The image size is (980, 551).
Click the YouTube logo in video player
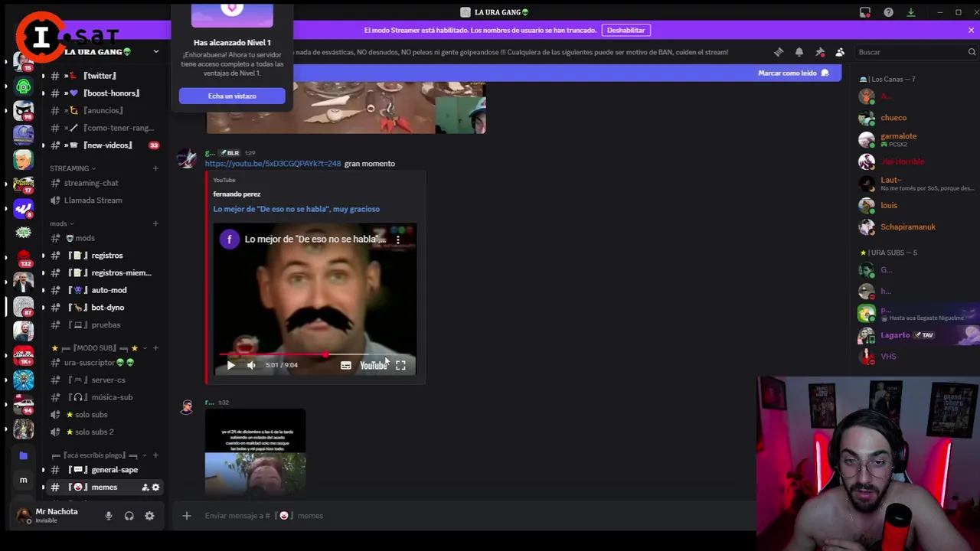(374, 365)
